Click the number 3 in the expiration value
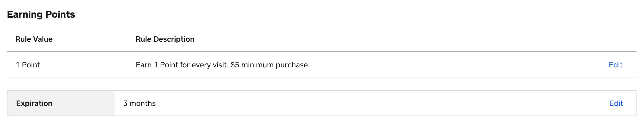The height and width of the screenshot is (123, 644). click(x=125, y=103)
